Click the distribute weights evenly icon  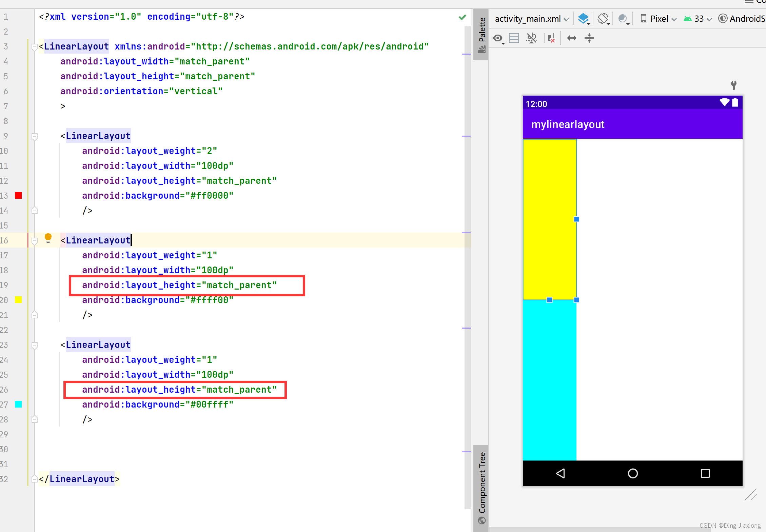click(589, 38)
